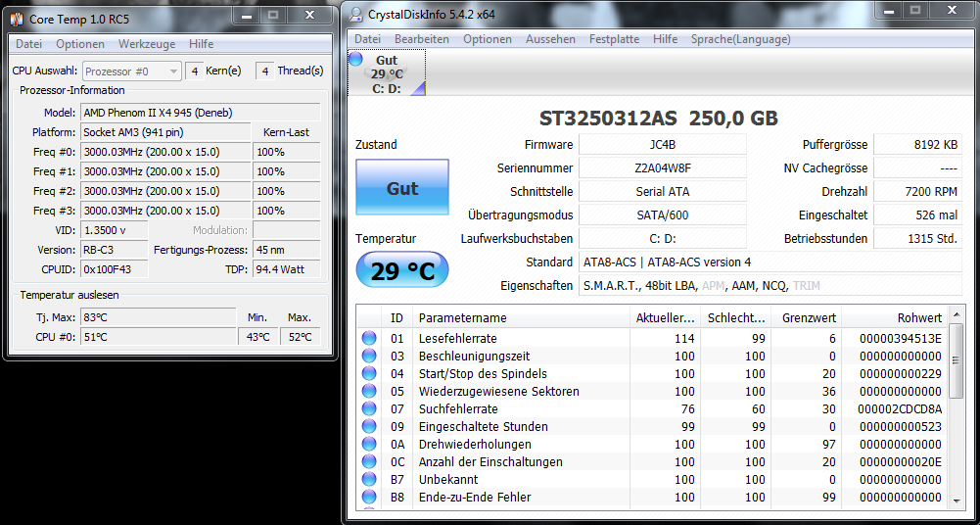Click the CrystalDiskInfo app icon in title bar
This screenshot has width=980, height=525.
pyautogui.click(x=355, y=14)
